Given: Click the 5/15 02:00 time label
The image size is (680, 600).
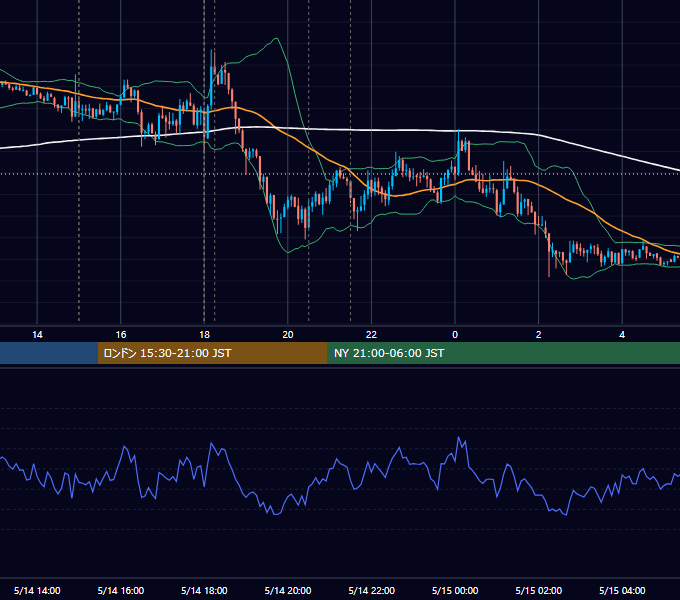Looking at the screenshot, I should [539, 590].
